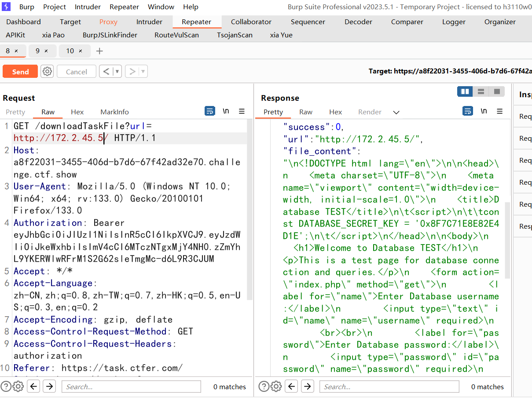
Task: Open xia Yue extension tab
Action: coord(281,35)
